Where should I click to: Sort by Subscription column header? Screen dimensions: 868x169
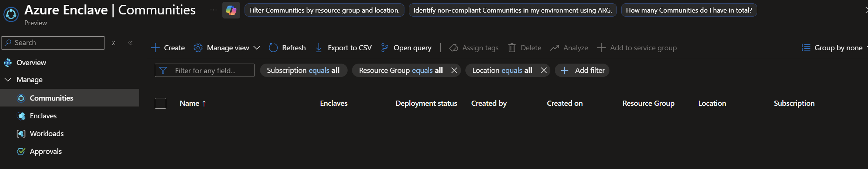[794, 103]
